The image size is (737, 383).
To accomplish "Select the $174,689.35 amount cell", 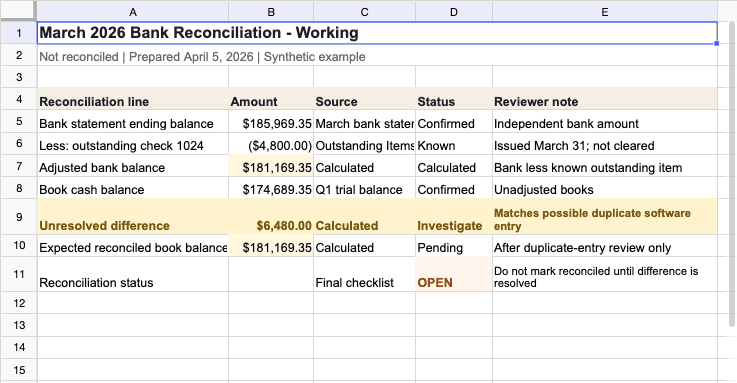I will (271, 188).
